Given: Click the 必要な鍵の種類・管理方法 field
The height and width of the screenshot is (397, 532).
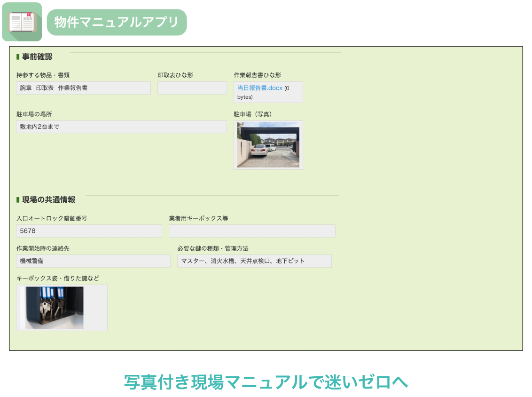Looking at the screenshot, I should [x=254, y=261].
